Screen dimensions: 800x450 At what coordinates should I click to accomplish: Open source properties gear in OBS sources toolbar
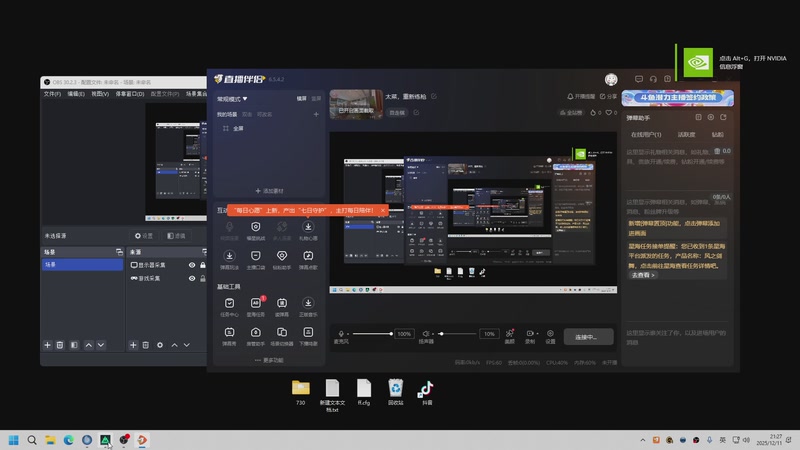coord(160,345)
